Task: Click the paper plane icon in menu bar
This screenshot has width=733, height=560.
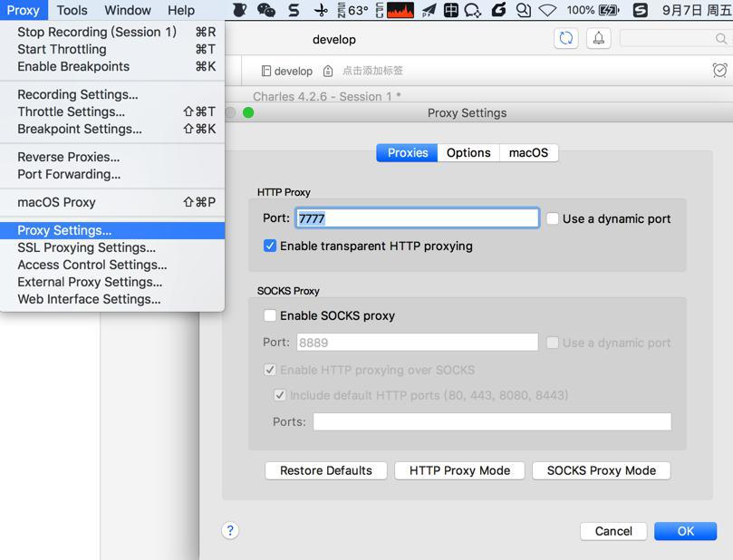Action: (x=429, y=10)
